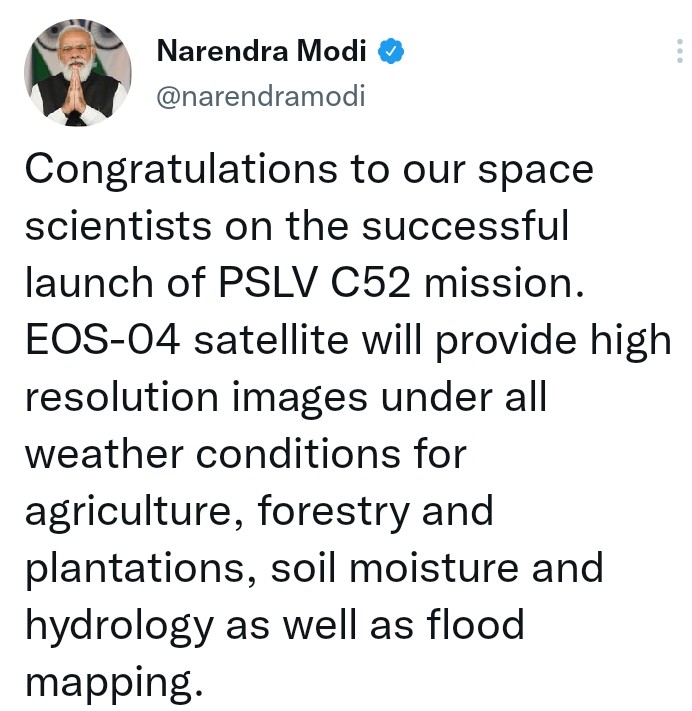Click the word agriculture in the tweet

click(135, 513)
